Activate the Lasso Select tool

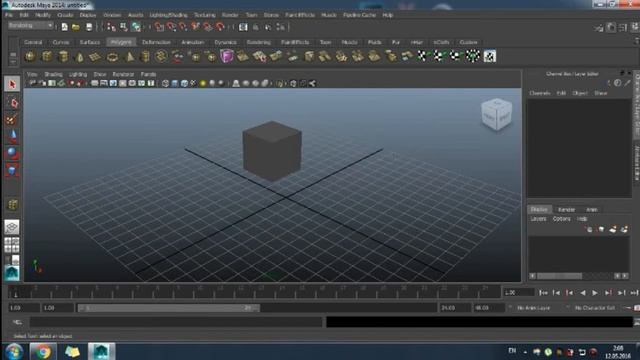point(12,102)
